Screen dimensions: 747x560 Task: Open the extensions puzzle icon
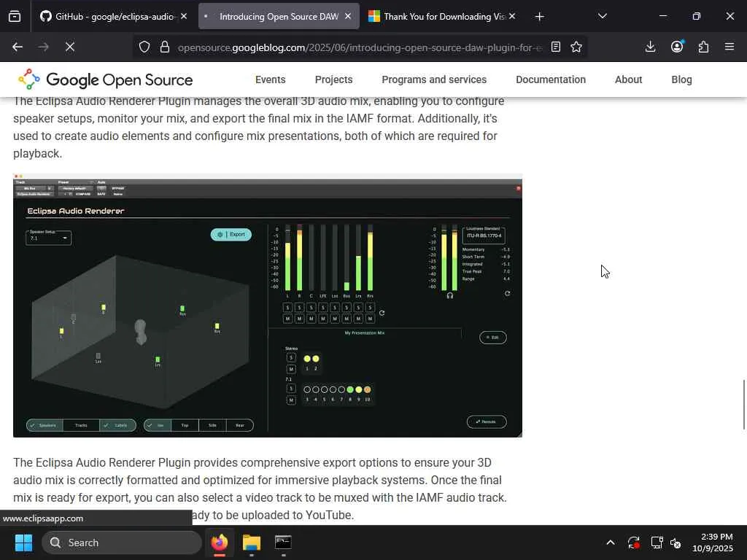coord(704,47)
